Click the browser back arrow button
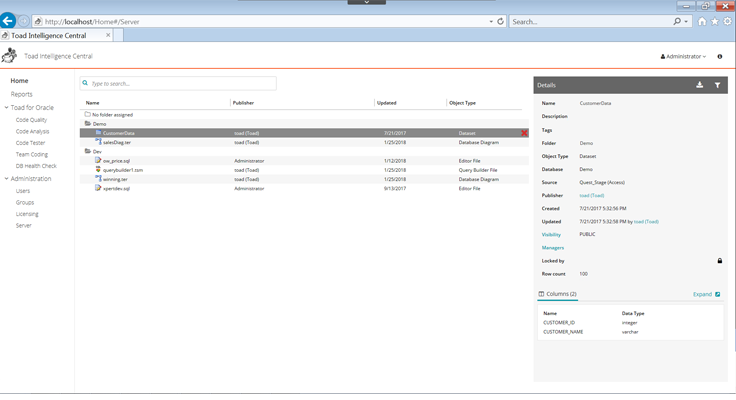This screenshot has width=736, height=400. [9, 21]
